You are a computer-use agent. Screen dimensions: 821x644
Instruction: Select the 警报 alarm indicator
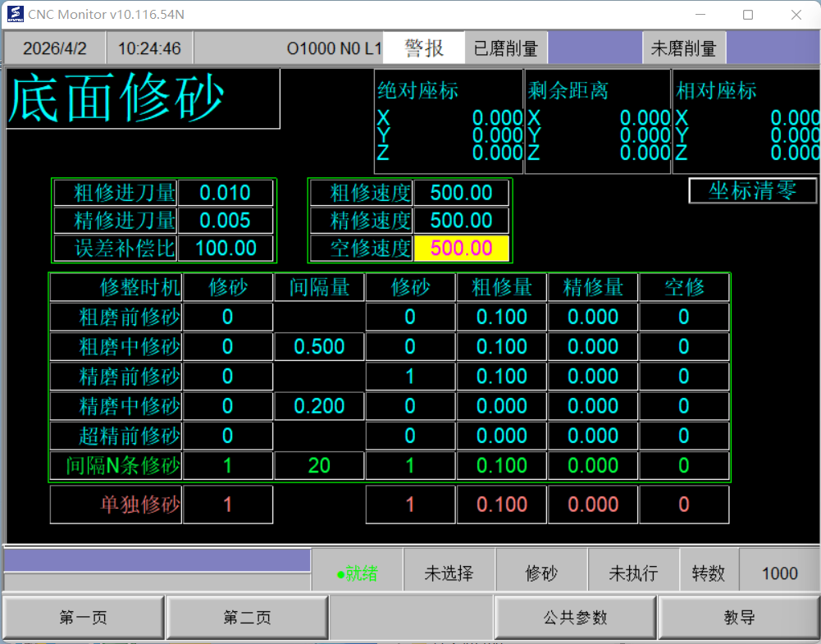point(424,48)
